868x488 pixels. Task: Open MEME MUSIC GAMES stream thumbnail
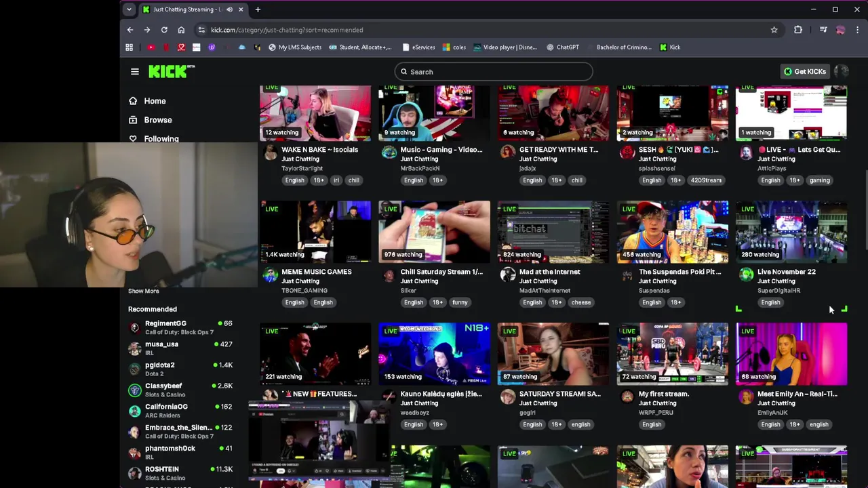coord(315,232)
